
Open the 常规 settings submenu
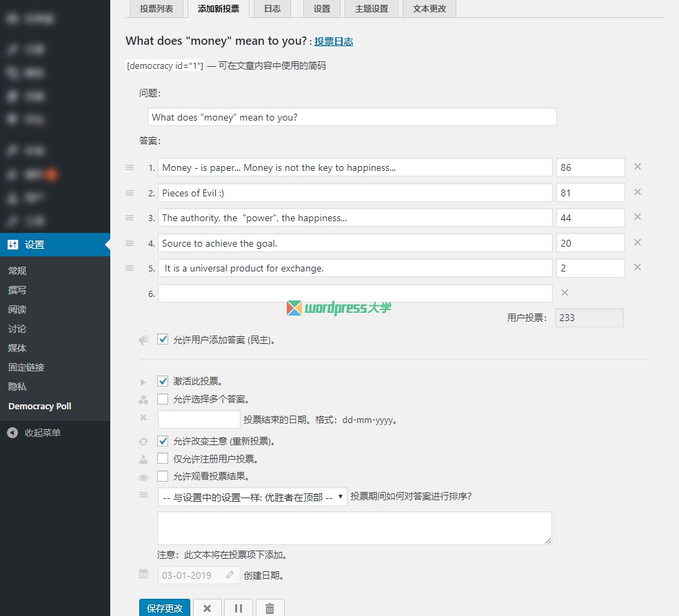tap(17, 271)
